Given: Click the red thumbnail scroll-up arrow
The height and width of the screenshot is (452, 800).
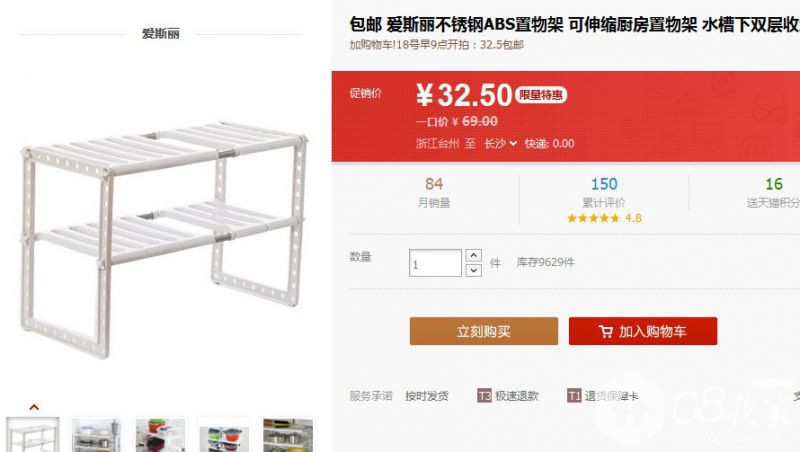Looking at the screenshot, I should pyautogui.click(x=33, y=407).
